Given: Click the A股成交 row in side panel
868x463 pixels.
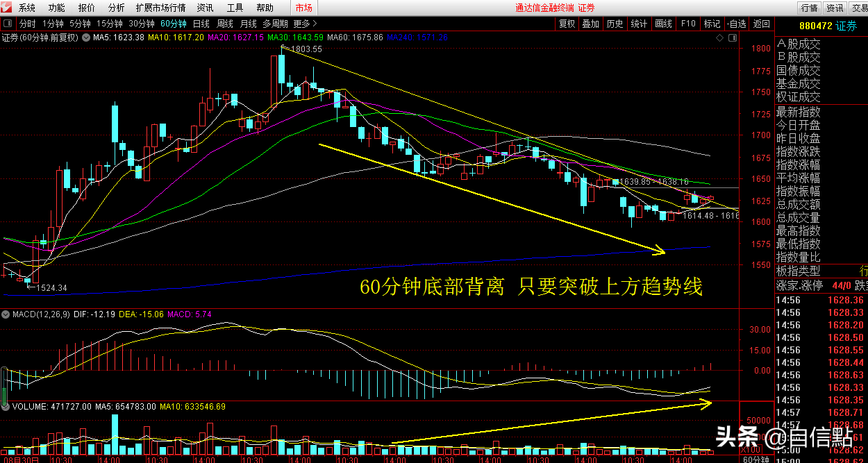Looking at the screenshot, I should 799,44.
